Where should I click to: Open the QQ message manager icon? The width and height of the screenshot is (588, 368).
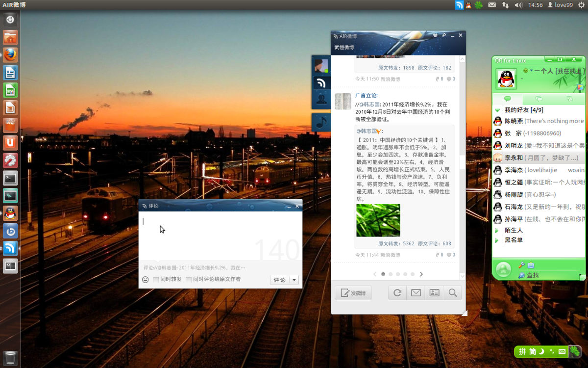[531, 265]
